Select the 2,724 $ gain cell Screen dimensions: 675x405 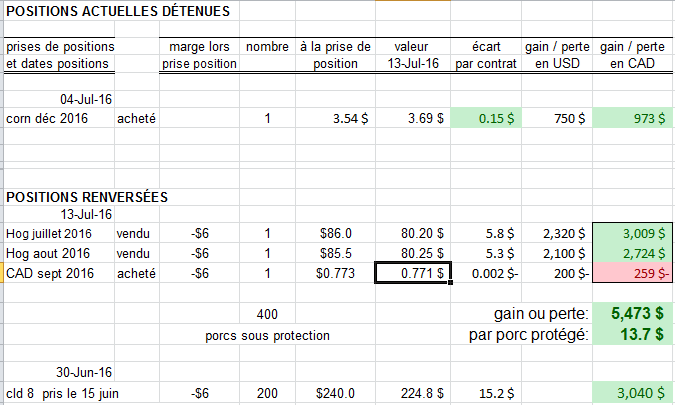(633, 252)
